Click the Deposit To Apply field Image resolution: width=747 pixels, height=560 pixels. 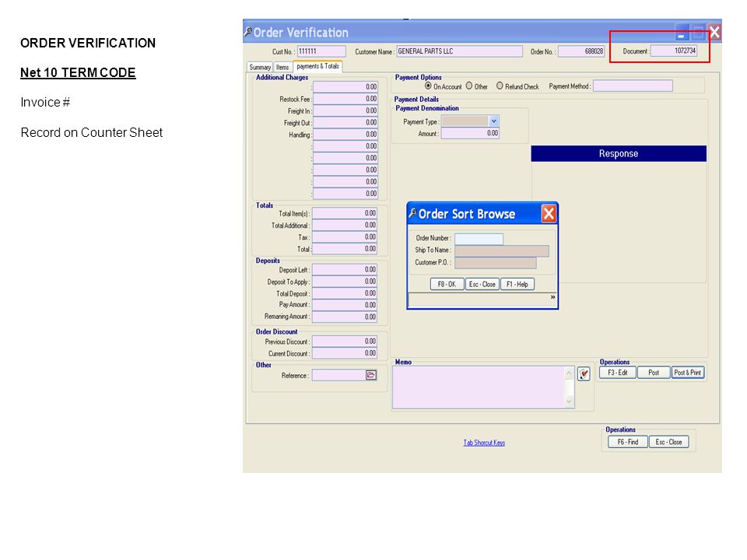coord(345,282)
